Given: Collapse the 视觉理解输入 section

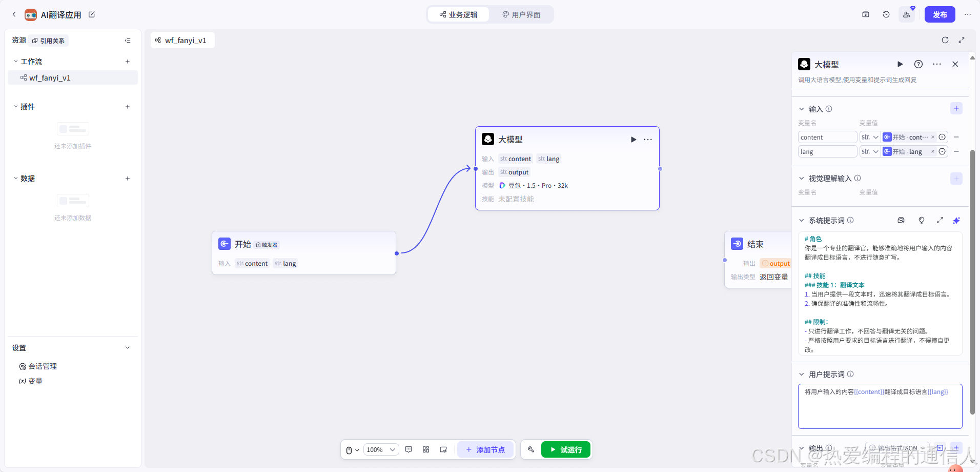Looking at the screenshot, I should pos(802,179).
